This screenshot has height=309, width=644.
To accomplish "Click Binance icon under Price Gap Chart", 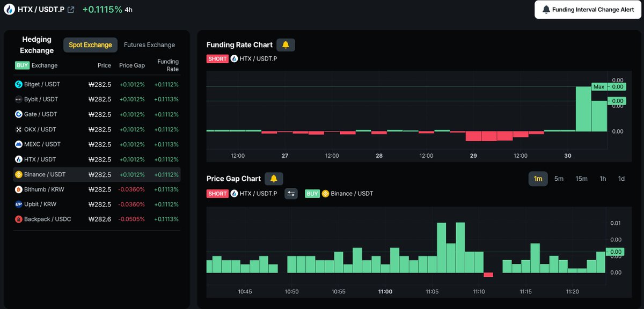I will point(325,194).
